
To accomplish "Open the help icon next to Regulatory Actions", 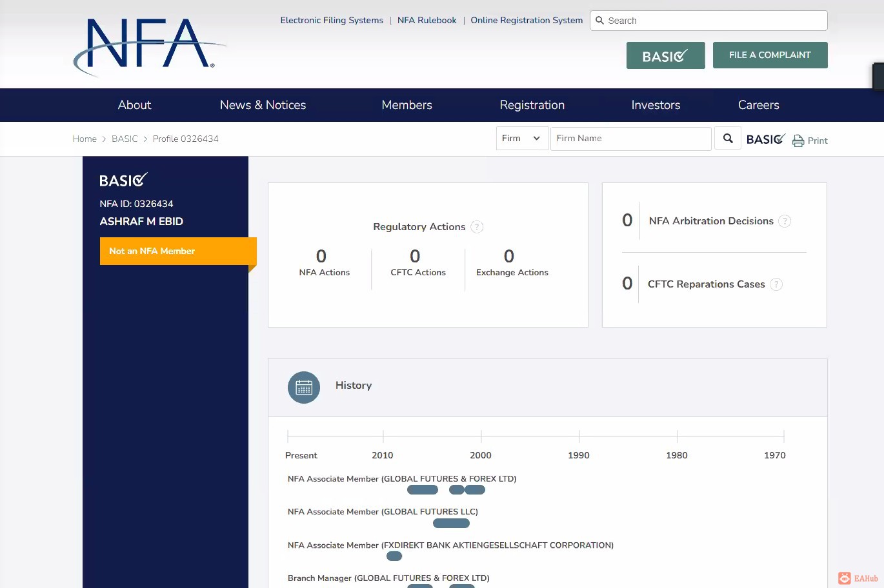I will pyautogui.click(x=477, y=227).
